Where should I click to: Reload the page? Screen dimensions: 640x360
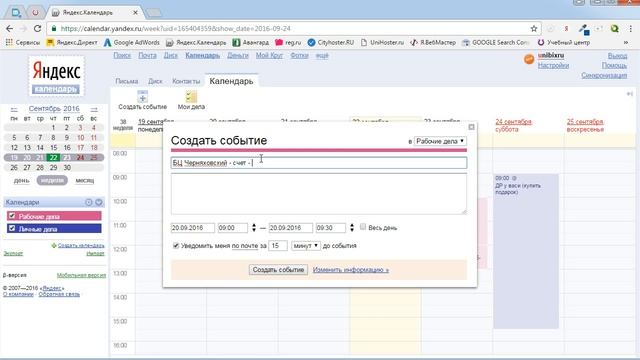coord(37,29)
